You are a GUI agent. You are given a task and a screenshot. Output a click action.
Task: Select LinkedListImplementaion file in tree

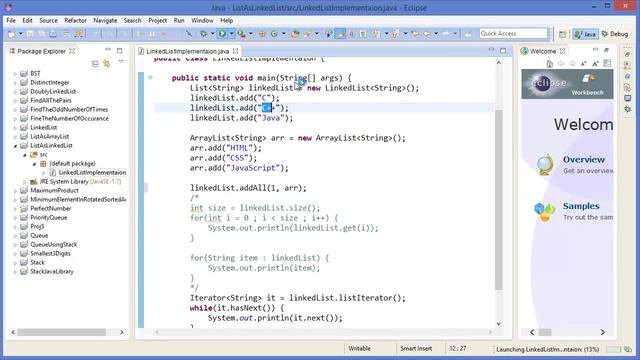[x=92, y=173]
